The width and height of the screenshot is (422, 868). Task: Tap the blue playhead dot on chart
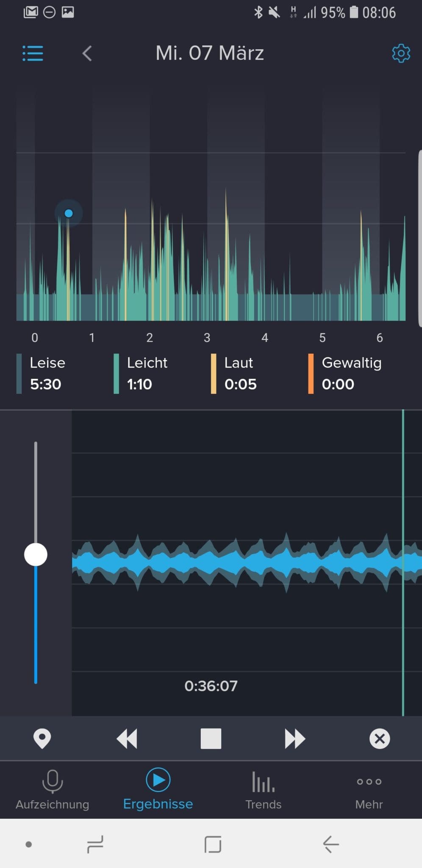(x=69, y=213)
